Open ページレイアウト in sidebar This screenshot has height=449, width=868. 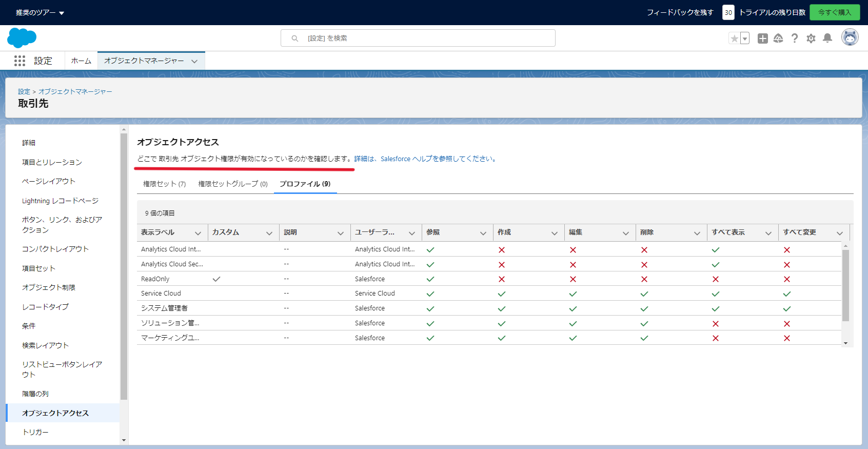point(49,181)
